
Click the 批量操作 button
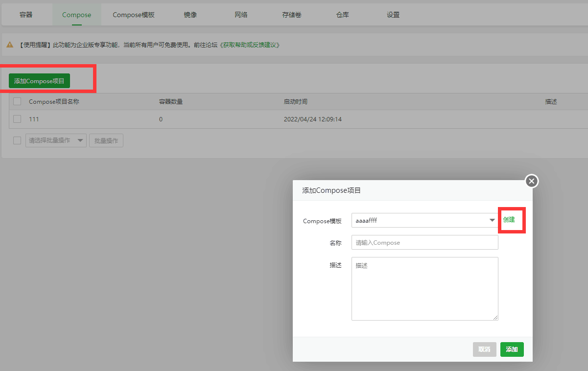[106, 140]
